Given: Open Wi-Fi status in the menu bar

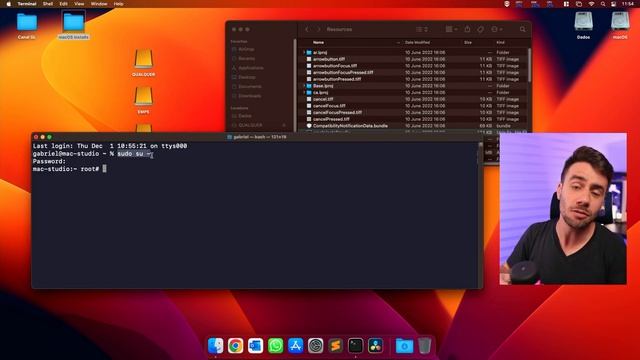Looking at the screenshot, I should (x=591, y=4).
